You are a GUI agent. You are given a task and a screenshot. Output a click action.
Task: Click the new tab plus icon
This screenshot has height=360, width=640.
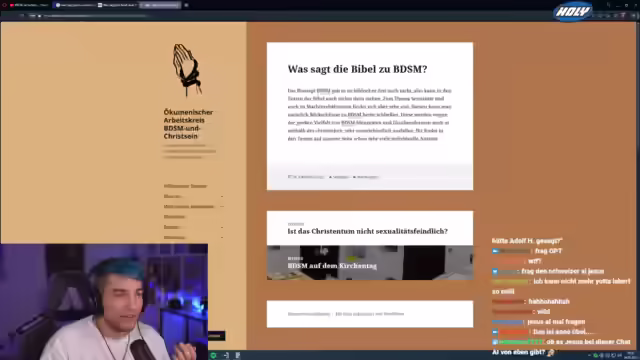click(186, 5)
